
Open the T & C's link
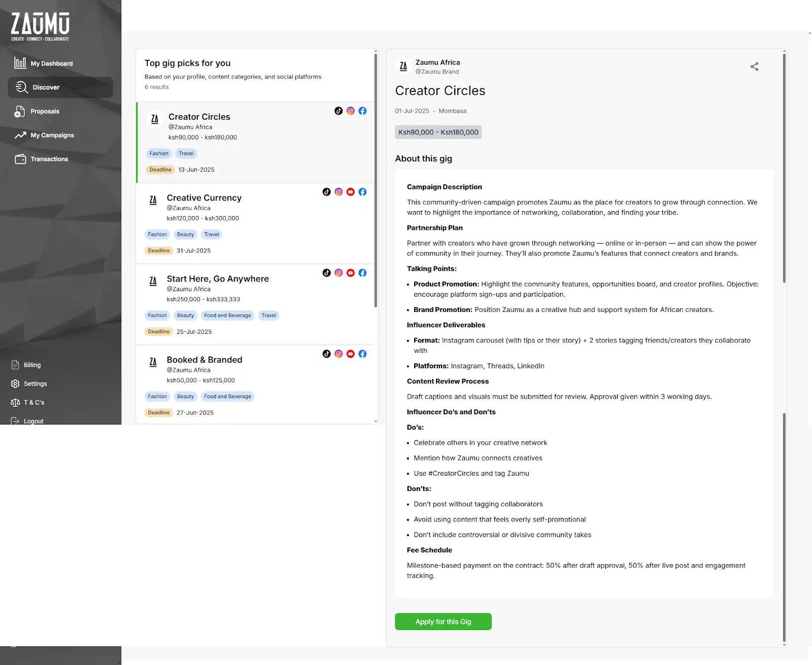coord(33,402)
